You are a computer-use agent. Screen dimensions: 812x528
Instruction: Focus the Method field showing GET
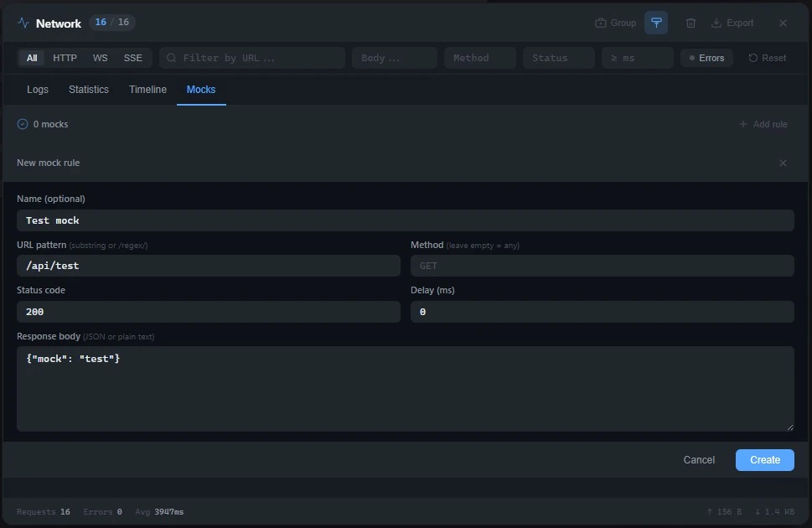(602, 266)
